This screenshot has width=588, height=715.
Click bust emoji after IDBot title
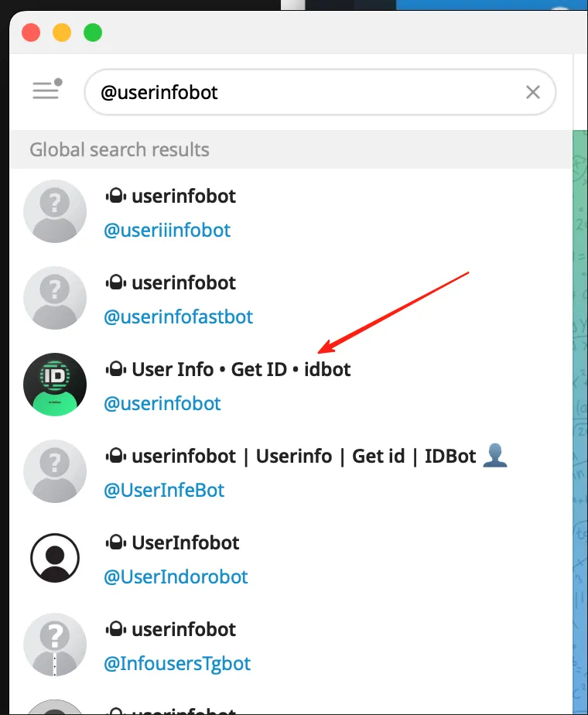pyautogui.click(x=496, y=456)
